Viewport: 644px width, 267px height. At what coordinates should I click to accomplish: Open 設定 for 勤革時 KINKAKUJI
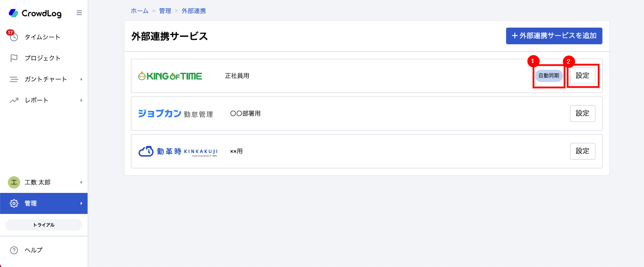(x=583, y=151)
